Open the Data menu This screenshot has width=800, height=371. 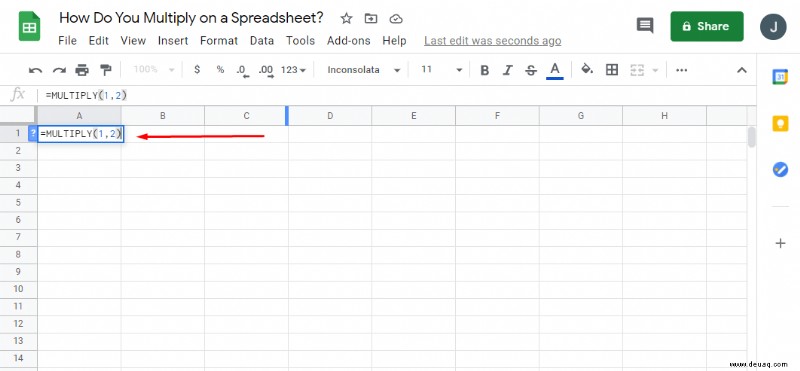tap(262, 40)
